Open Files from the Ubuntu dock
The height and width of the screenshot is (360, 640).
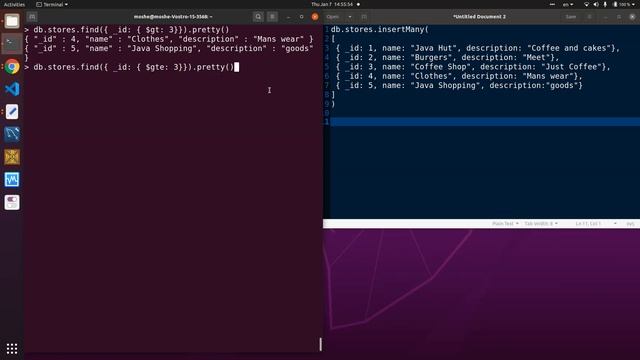(x=12, y=21)
